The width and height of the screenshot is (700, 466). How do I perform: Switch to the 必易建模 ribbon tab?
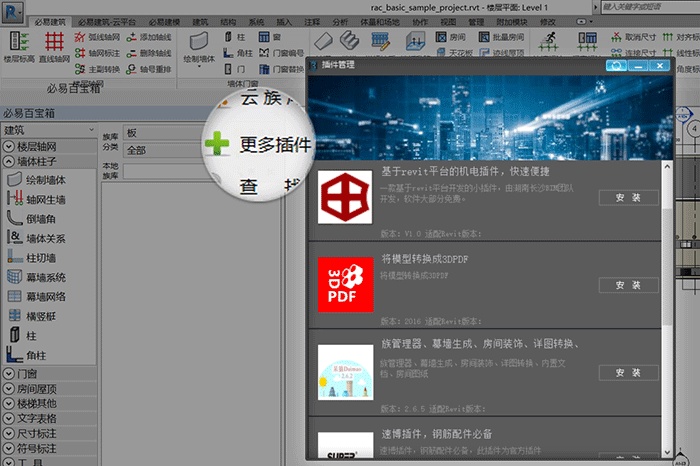[164, 22]
